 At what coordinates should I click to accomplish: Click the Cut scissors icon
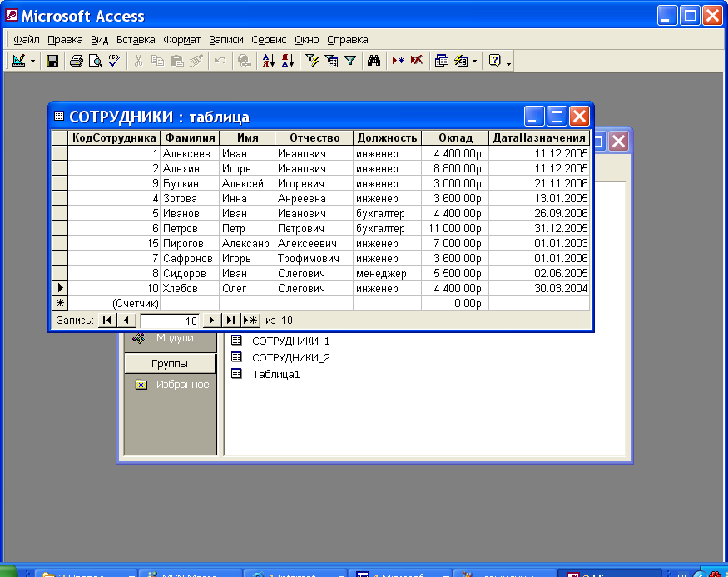coord(138,61)
